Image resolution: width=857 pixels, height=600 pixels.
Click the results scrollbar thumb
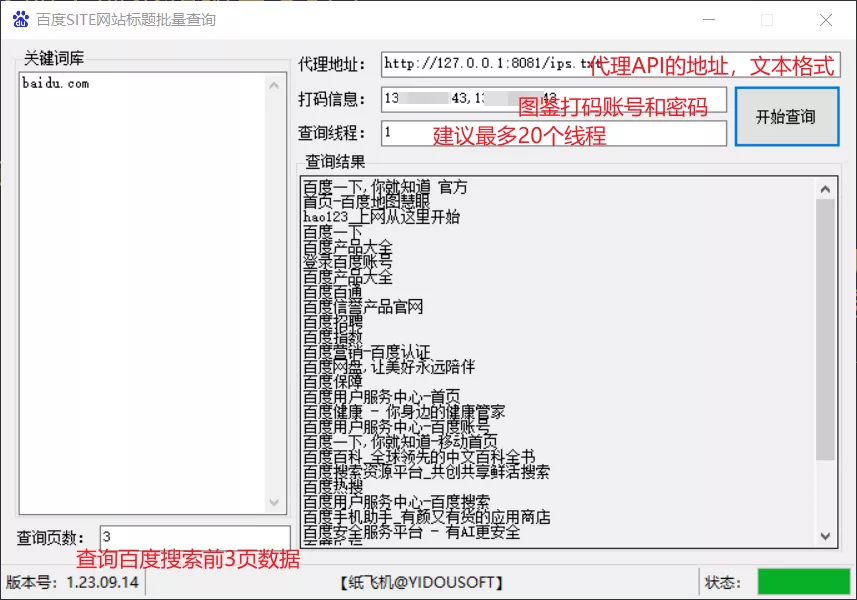click(x=825, y=330)
